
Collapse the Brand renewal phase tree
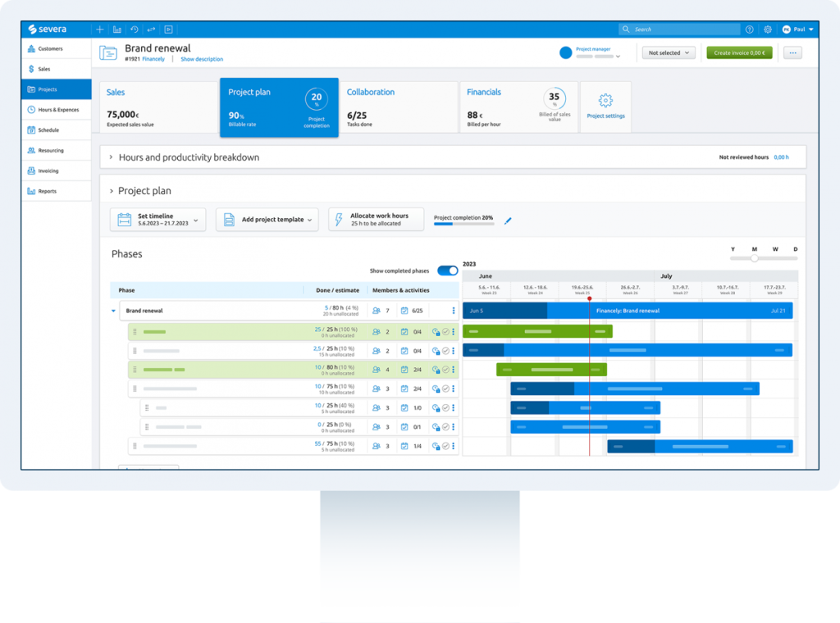114,311
